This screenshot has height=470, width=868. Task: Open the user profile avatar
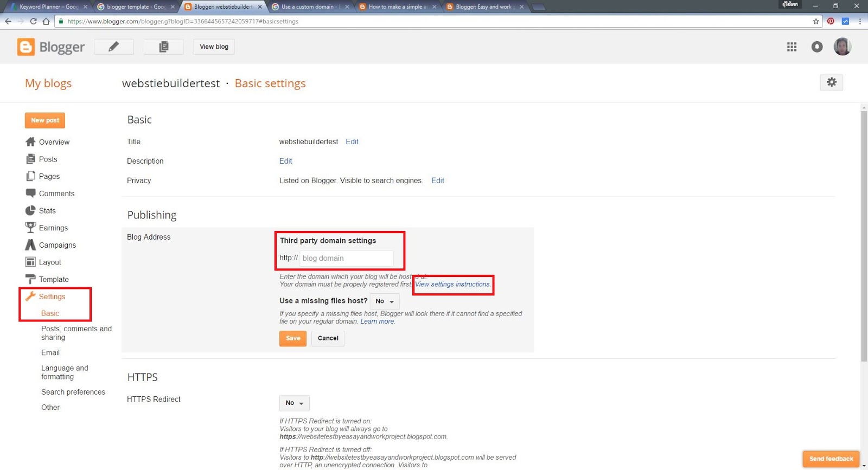coord(842,47)
